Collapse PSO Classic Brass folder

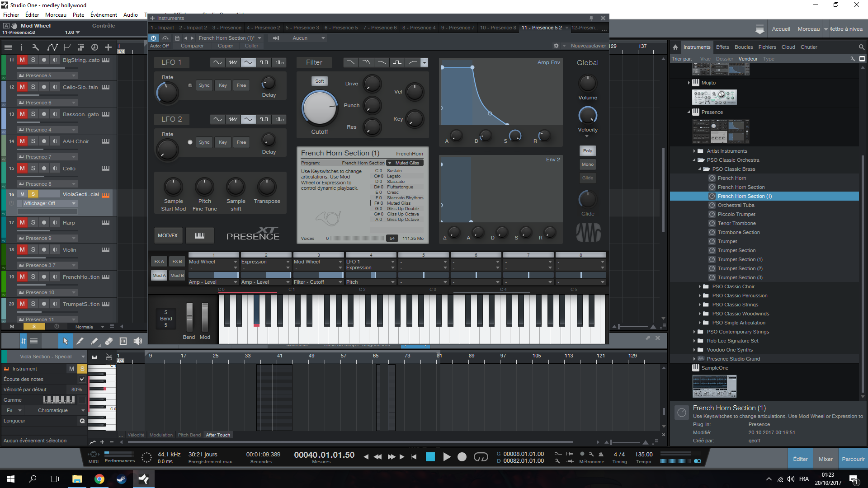pos(700,169)
